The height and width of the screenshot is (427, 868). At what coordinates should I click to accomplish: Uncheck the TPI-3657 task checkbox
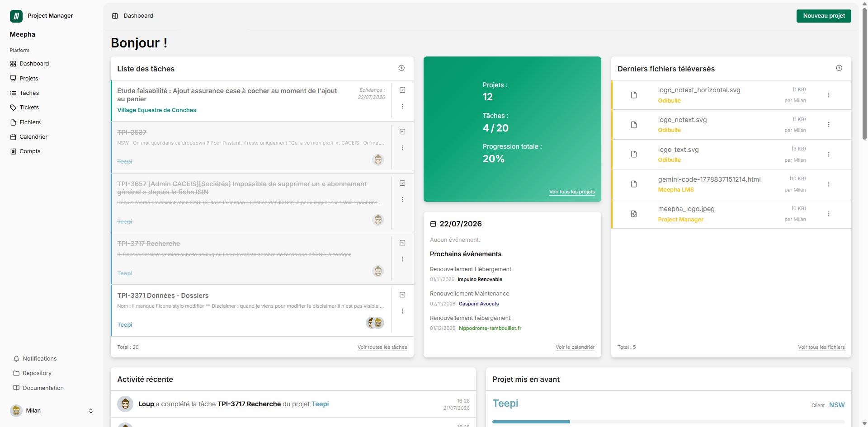click(x=402, y=183)
